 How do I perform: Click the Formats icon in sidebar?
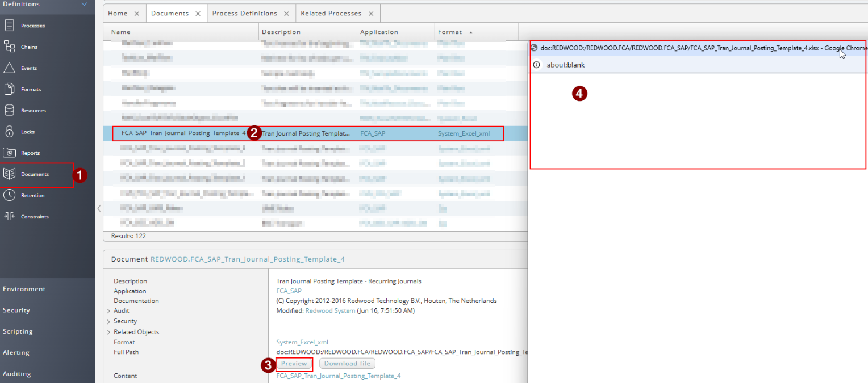9,89
